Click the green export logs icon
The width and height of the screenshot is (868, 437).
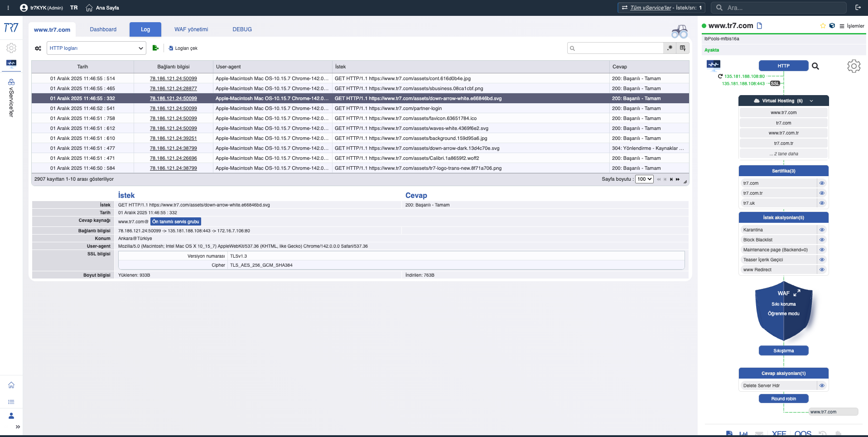pyautogui.click(x=155, y=48)
